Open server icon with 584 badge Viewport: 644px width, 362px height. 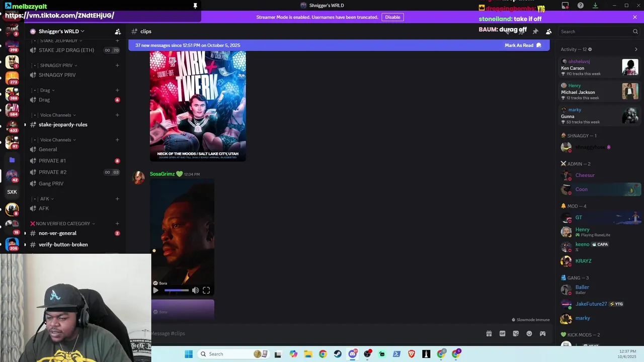tap(12, 110)
